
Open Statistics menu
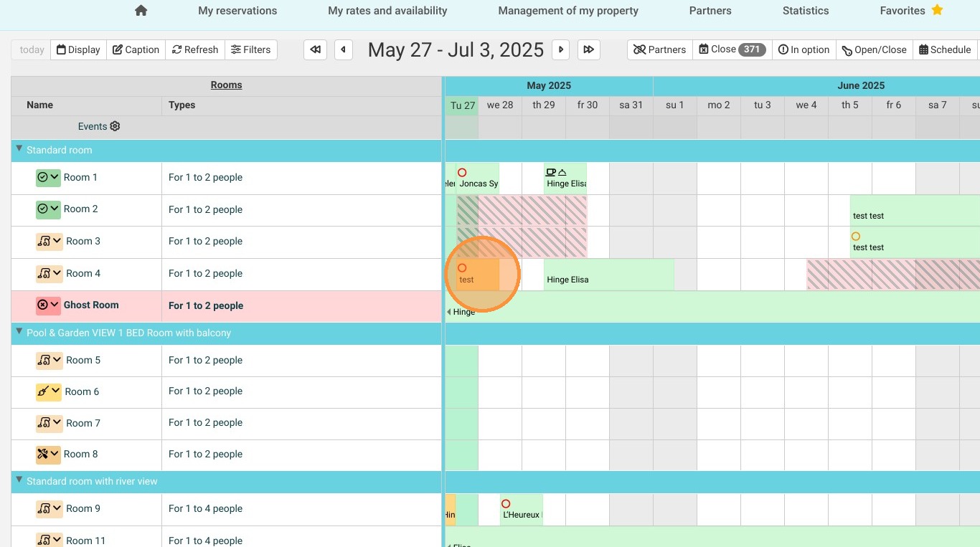806,11
